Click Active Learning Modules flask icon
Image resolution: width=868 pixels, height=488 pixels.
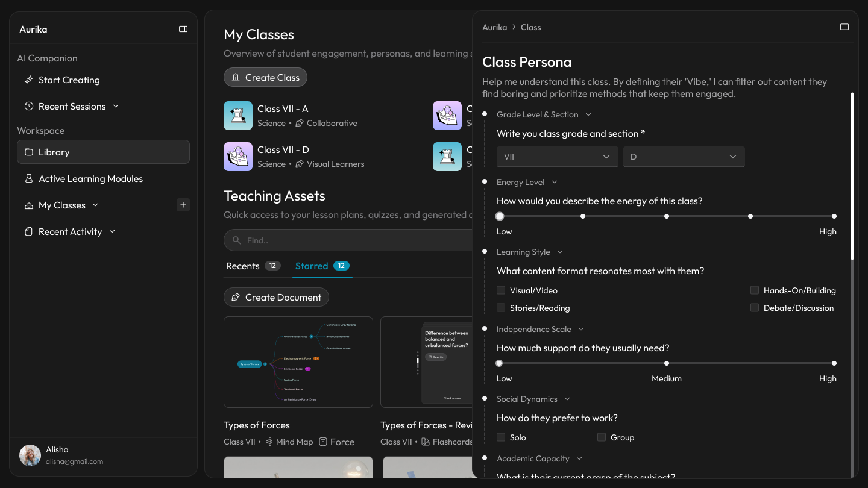point(28,179)
